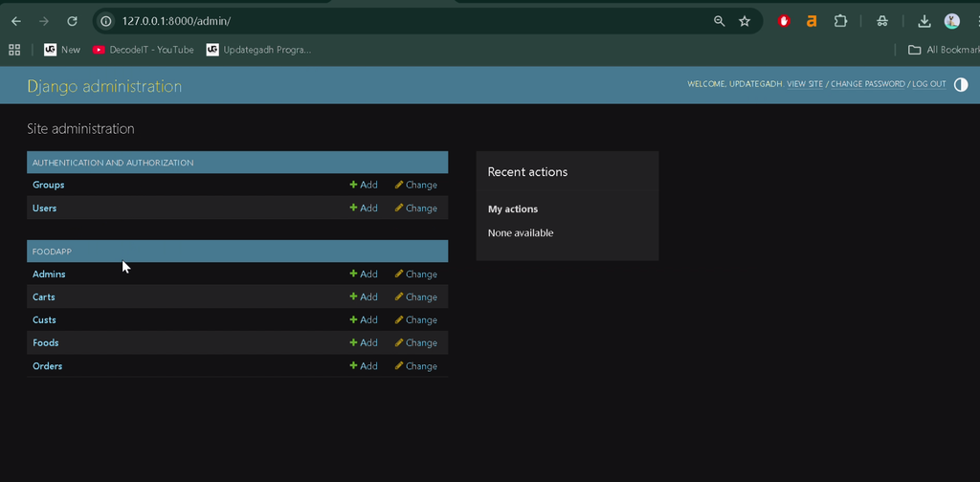Screen dimensions: 980x482
Task: Click Change for Users
Action: [x=415, y=208]
